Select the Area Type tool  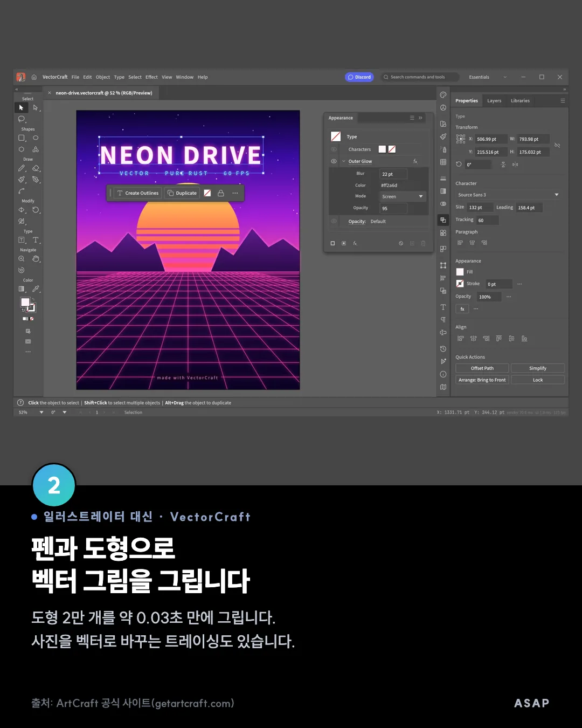(22, 240)
